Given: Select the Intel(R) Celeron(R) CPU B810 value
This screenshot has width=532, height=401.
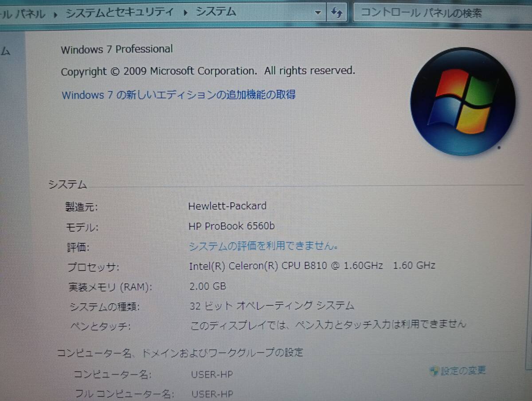Looking at the screenshot, I should coord(312,266).
